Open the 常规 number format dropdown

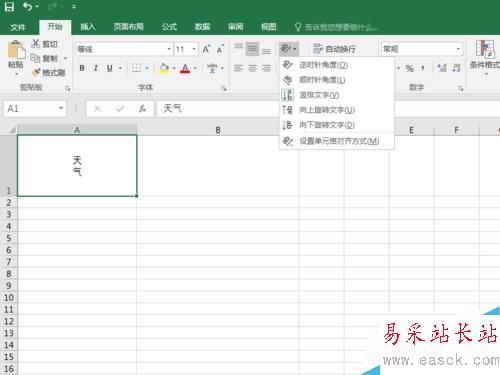459,49
